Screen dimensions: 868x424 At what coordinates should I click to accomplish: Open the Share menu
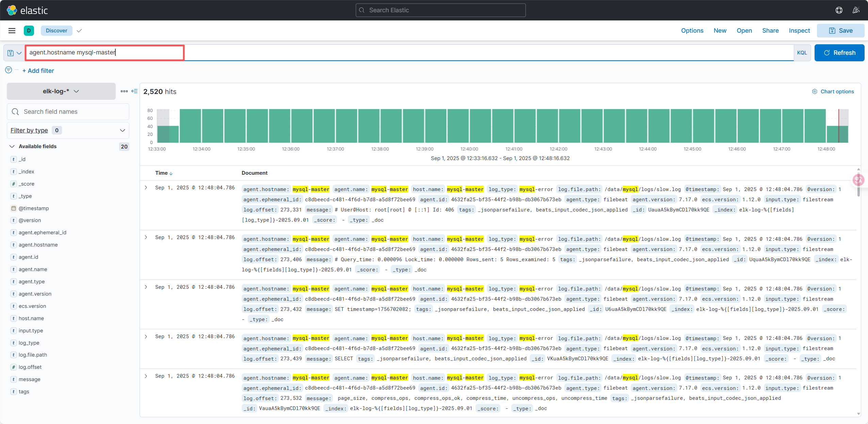770,31
